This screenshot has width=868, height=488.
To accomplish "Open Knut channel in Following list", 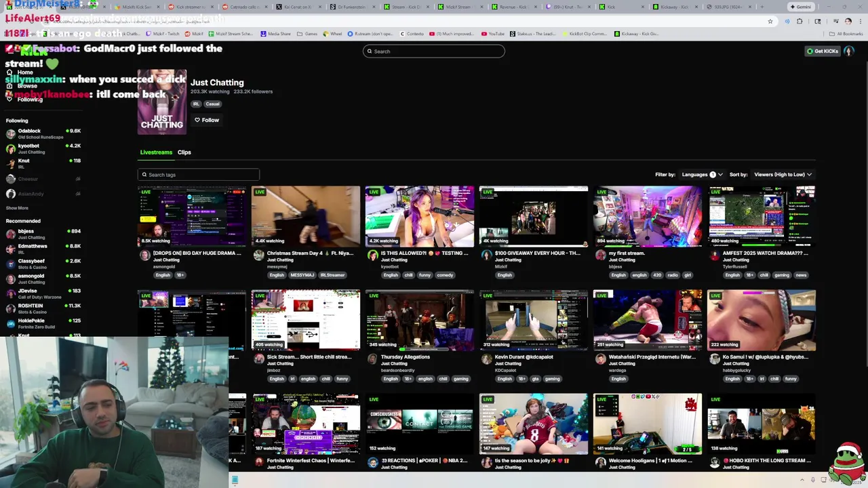I will tap(43, 163).
